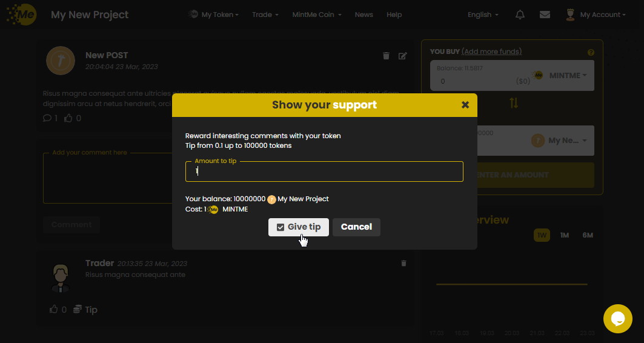Open the News menu item

pyautogui.click(x=363, y=15)
